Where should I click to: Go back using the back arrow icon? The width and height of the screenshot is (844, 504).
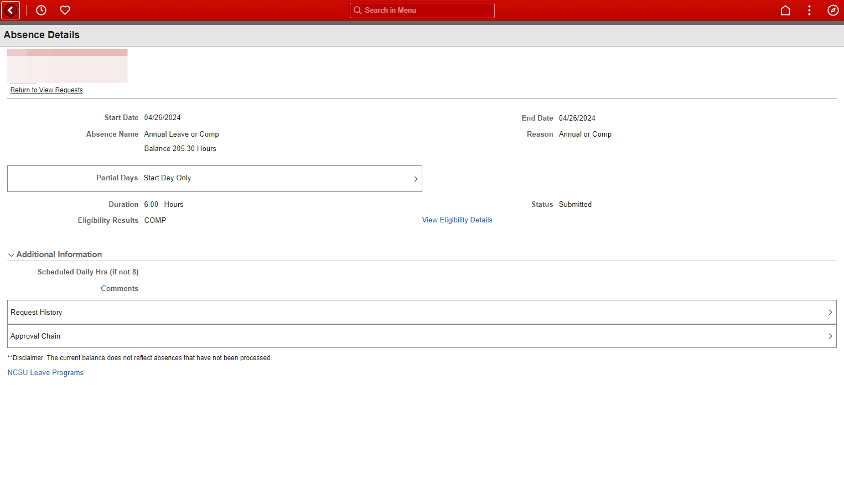coord(11,10)
